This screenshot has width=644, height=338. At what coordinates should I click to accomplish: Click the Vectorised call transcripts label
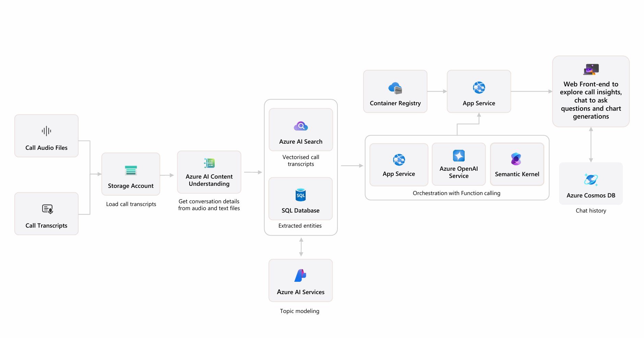pyautogui.click(x=301, y=160)
